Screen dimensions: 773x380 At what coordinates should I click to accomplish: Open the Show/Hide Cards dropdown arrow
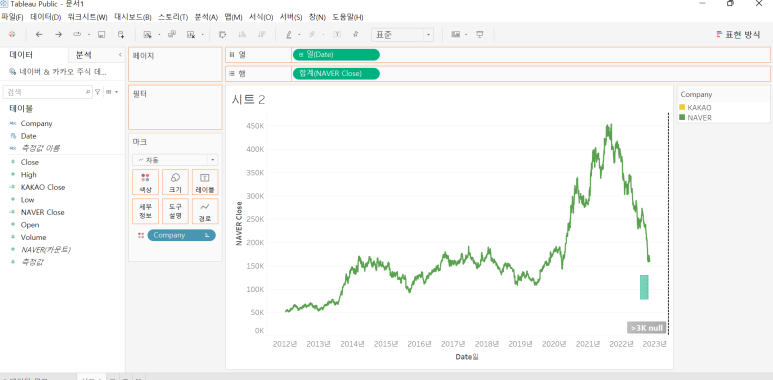[465, 35]
